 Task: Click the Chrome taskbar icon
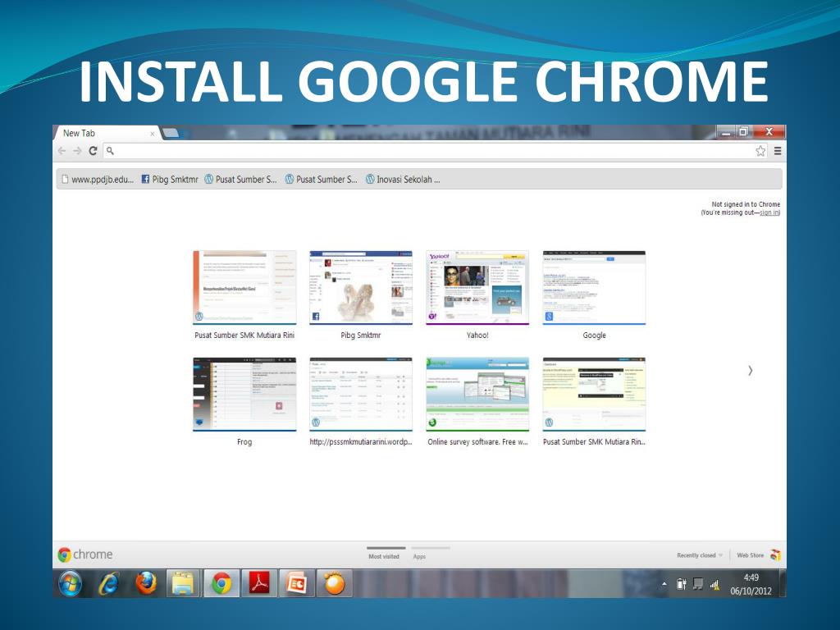tap(221, 583)
